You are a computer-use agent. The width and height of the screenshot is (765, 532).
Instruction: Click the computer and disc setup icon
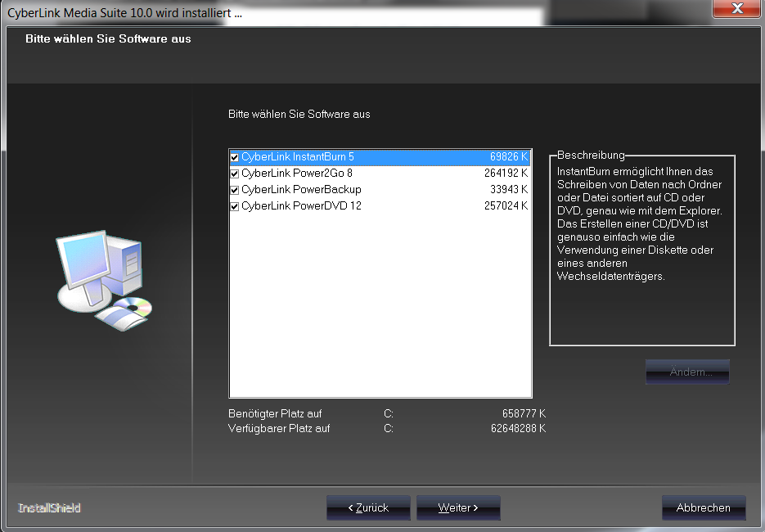pyautogui.click(x=104, y=280)
